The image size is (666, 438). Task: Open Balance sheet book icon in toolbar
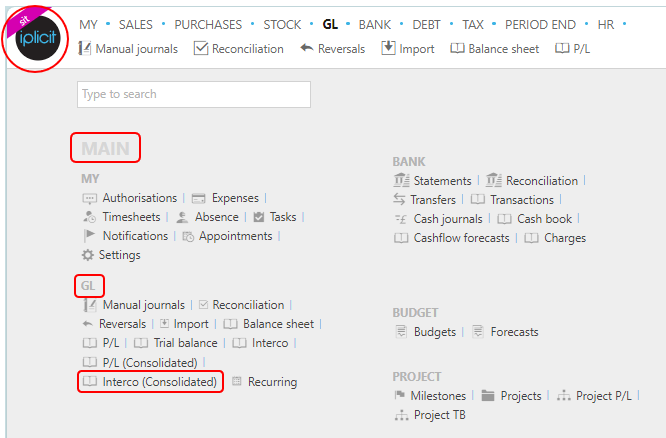coord(457,48)
